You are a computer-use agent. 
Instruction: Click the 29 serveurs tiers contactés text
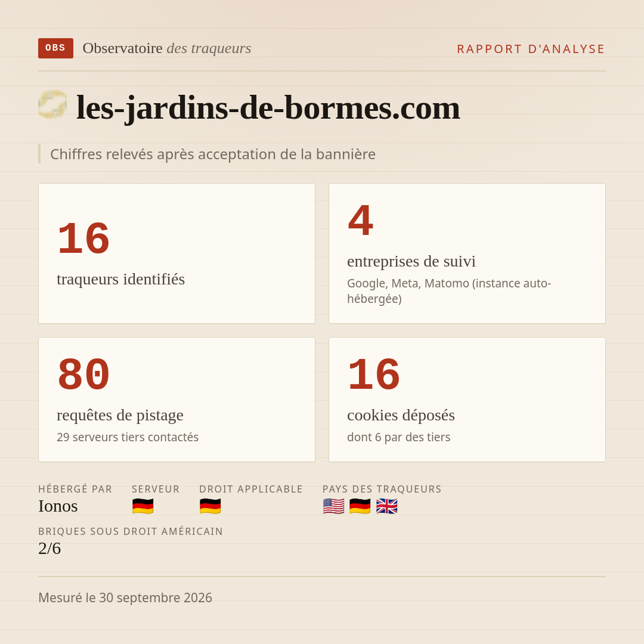(x=128, y=437)
